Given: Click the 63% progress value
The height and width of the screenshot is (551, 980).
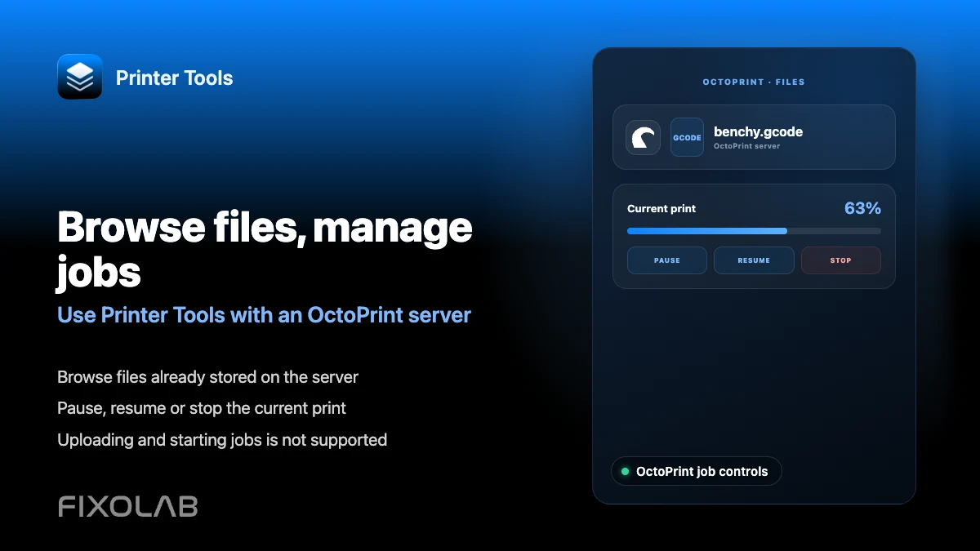Looking at the screenshot, I should [862, 208].
